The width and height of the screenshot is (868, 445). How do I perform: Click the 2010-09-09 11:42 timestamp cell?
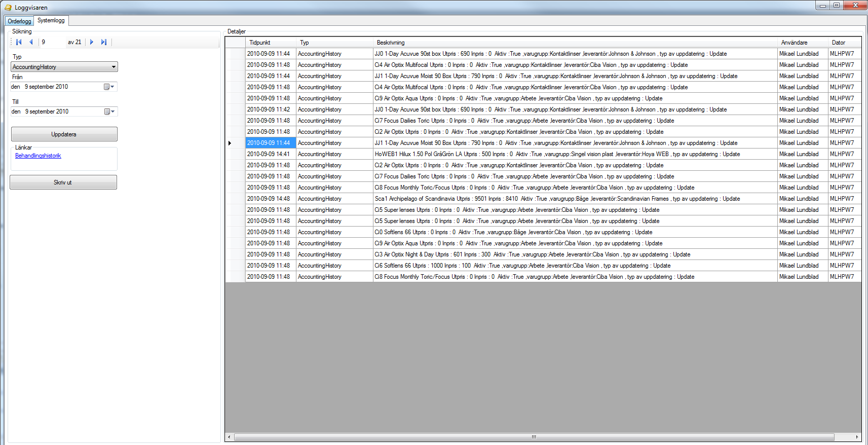(x=271, y=109)
